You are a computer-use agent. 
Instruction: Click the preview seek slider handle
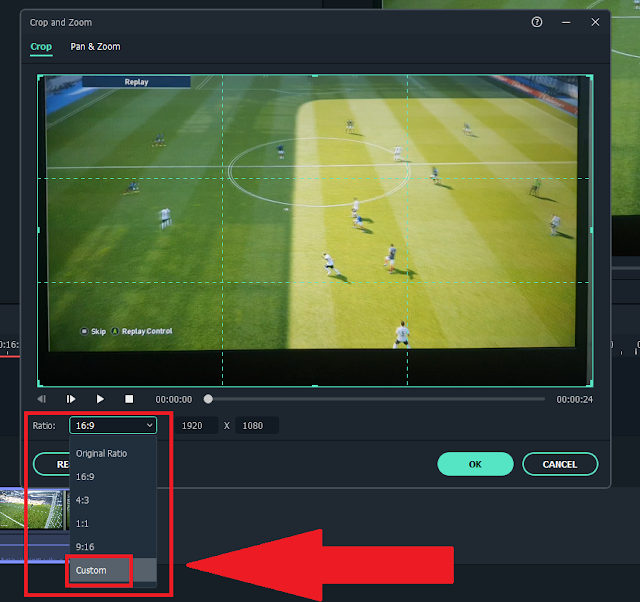click(208, 399)
